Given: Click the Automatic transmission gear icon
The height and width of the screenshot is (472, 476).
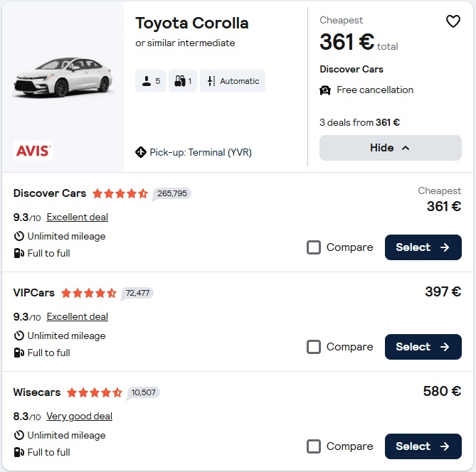Looking at the screenshot, I should click(x=211, y=81).
